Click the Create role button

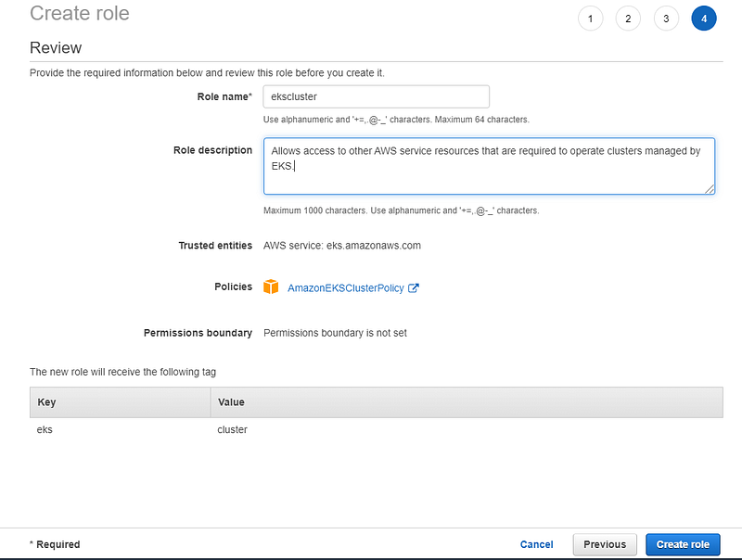(x=683, y=544)
